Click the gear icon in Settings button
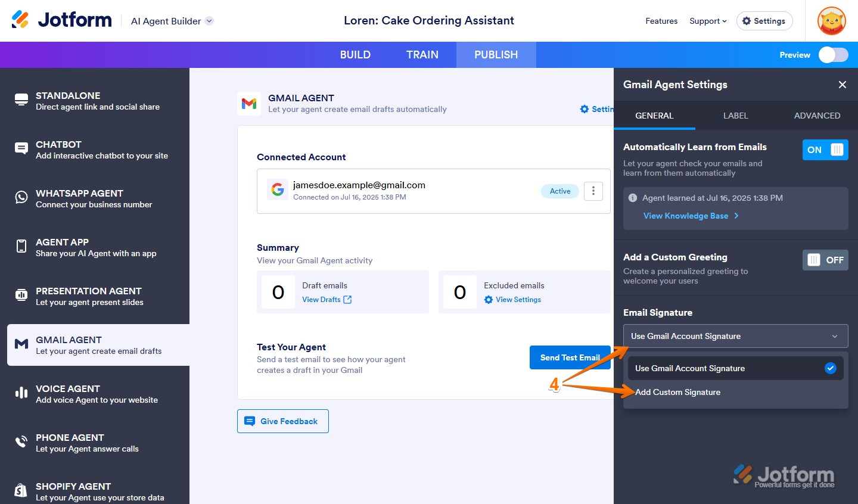Image resolution: width=858 pixels, height=504 pixels. pyautogui.click(x=747, y=21)
